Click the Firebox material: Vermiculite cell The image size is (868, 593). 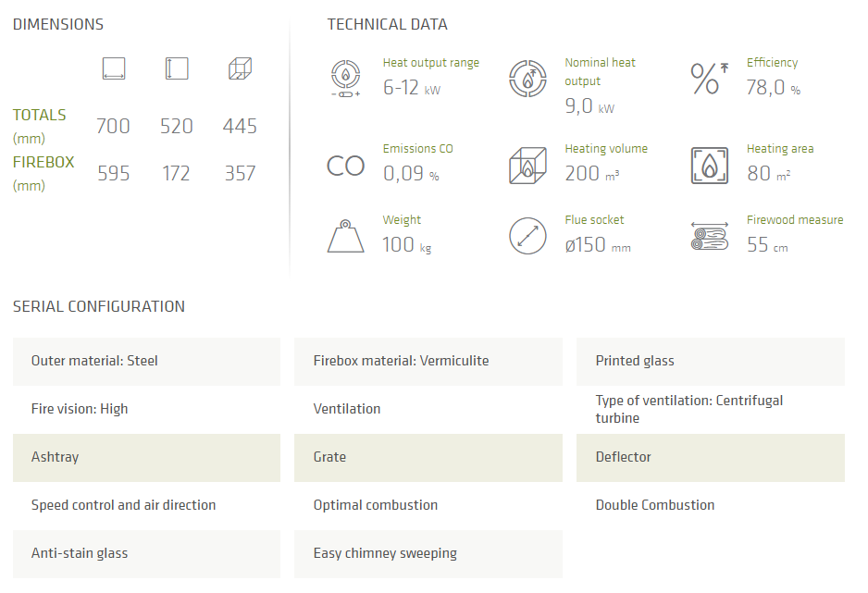click(428, 361)
